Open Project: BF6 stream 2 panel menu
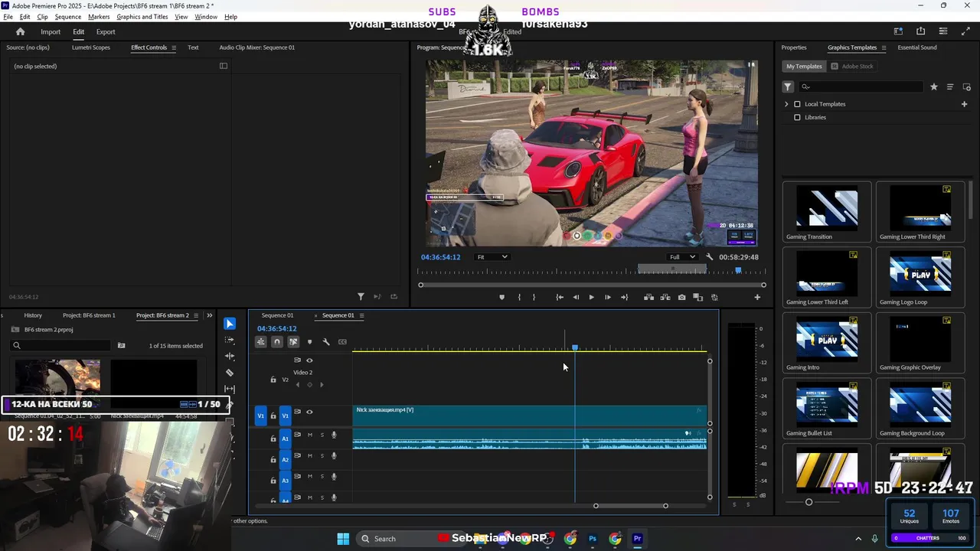This screenshot has width=980, height=551. pos(196,315)
